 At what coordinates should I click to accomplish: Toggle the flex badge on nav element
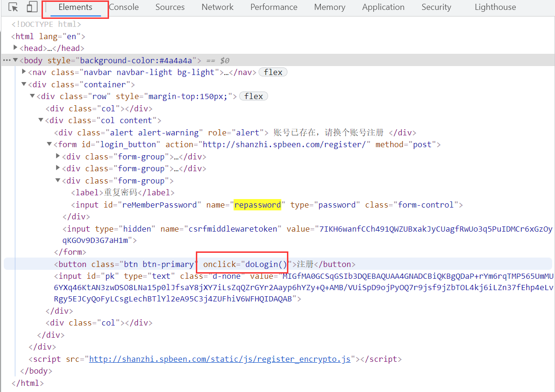273,72
